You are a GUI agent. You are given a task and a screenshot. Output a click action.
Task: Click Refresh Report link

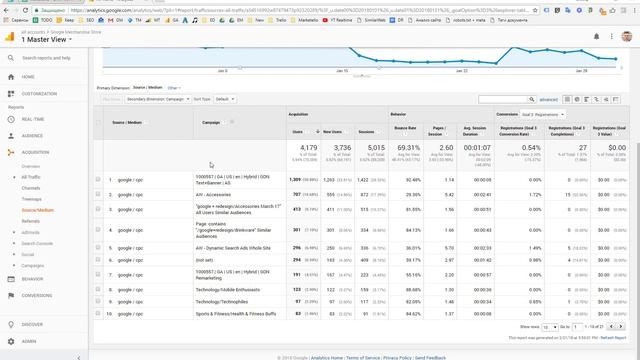(613, 338)
